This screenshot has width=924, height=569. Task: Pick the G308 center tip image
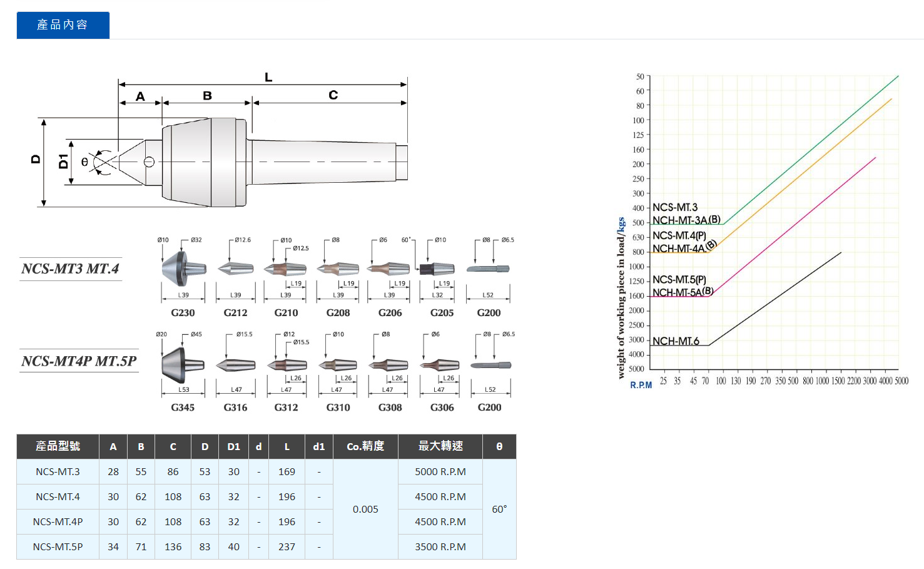(x=388, y=365)
